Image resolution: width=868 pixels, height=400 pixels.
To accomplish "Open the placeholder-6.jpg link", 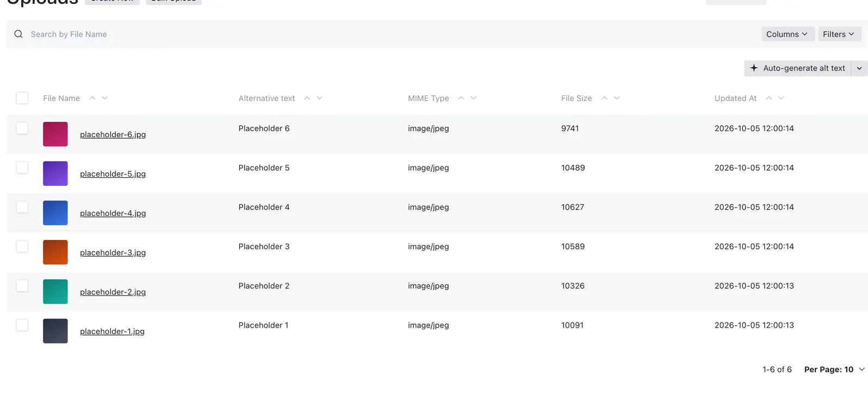I will point(113,134).
